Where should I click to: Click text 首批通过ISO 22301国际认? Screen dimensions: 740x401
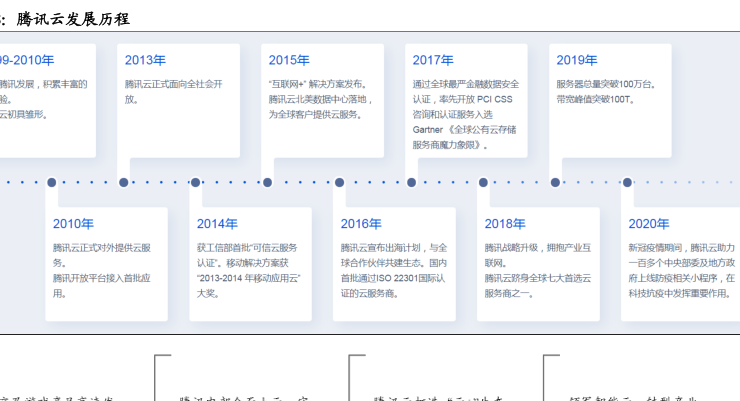(x=393, y=278)
